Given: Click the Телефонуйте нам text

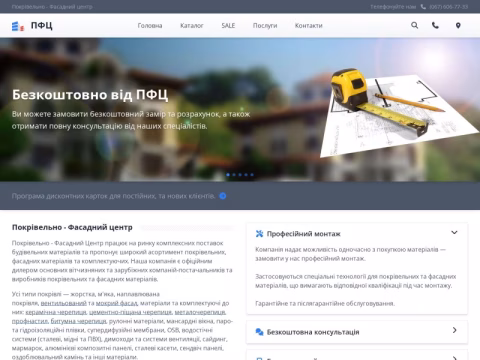Looking at the screenshot, I should (x=393, y=7).
